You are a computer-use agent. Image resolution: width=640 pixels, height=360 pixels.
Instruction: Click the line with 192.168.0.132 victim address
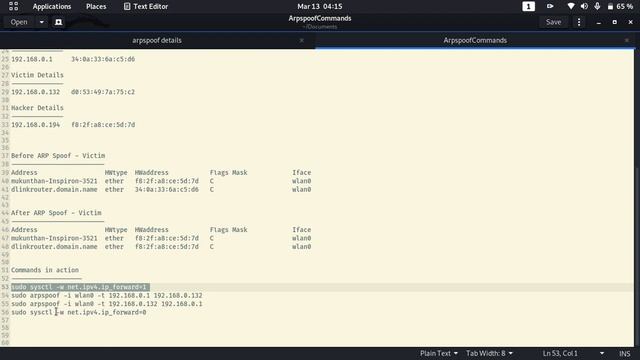click(73, 92)
